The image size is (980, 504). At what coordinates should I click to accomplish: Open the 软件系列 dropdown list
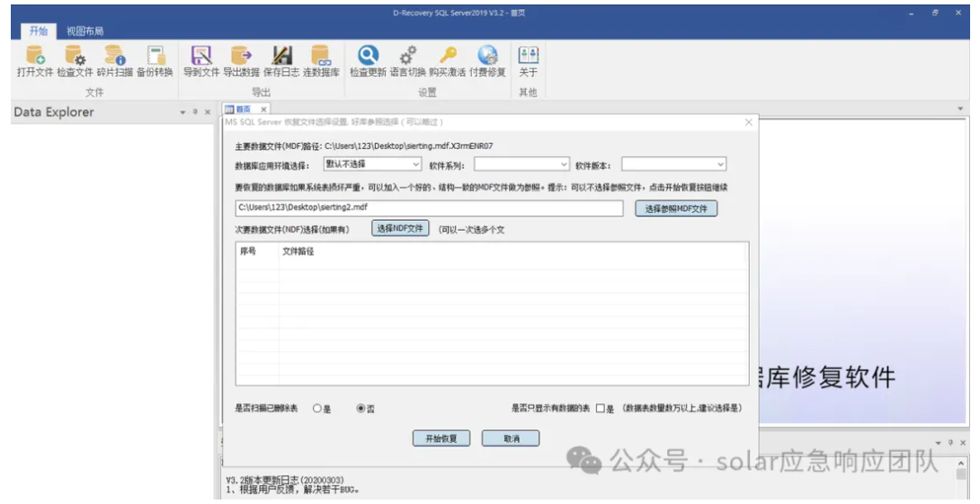pyautogui.click(x=521, y=164)
